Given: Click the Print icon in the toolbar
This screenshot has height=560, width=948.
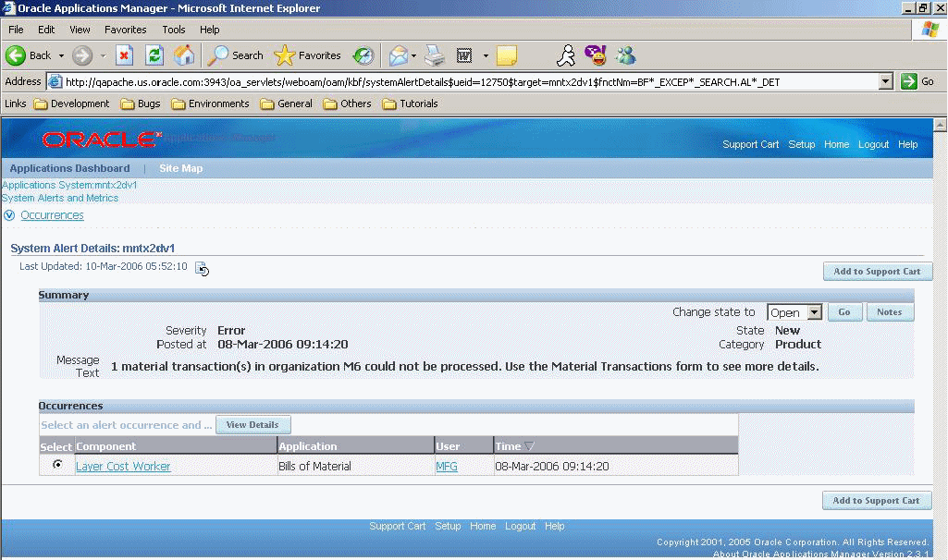Looking at the screenshot, I should coord(434,55).
